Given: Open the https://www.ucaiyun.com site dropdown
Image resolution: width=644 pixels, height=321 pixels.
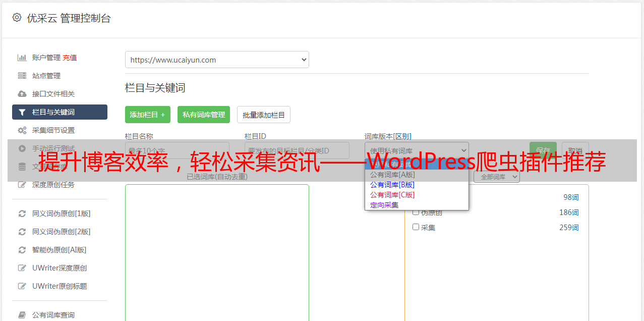Looking at the screenshot, I should pyautogui.click(x=217, y=60).
